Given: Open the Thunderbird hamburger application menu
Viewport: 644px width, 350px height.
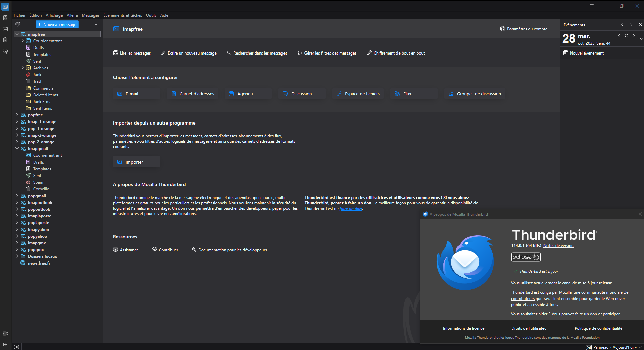Looking at the screenshot, I should click(592, 6).
